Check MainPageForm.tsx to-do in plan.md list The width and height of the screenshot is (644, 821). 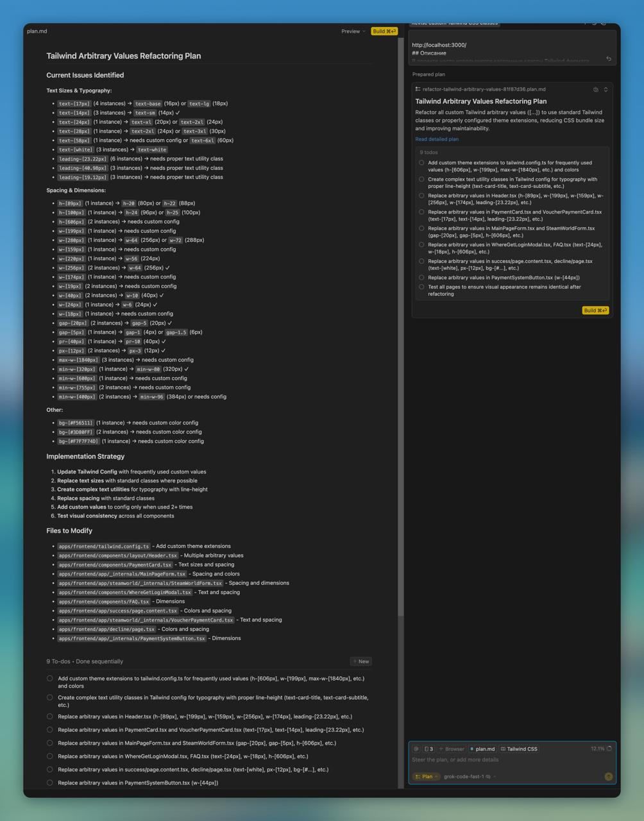click(50, 743)
